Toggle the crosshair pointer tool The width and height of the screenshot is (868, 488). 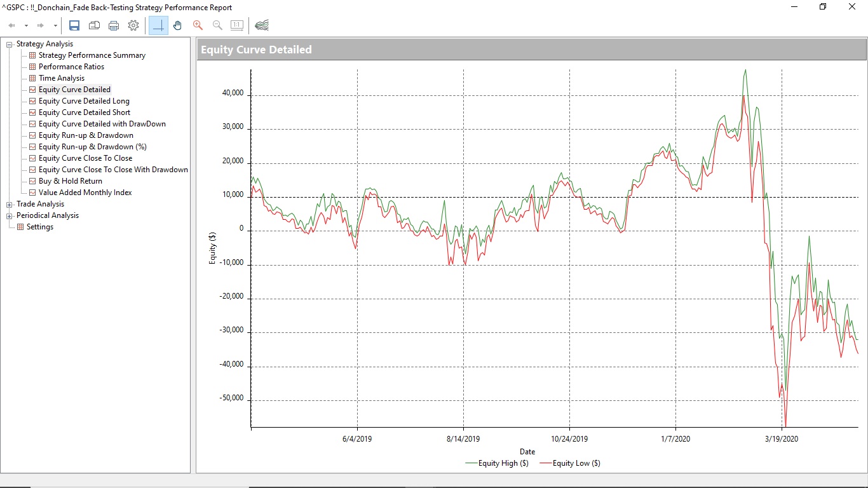click(158, 25)
